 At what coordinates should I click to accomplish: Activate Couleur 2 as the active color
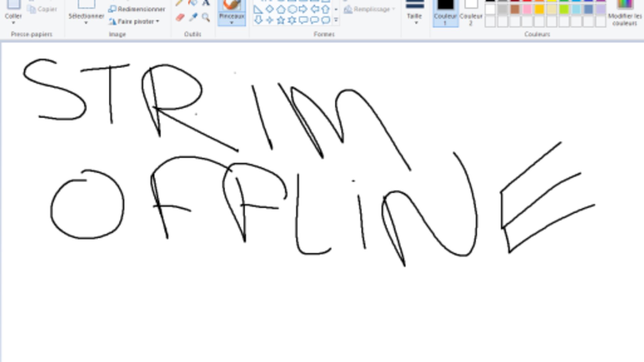pos(471,13)
